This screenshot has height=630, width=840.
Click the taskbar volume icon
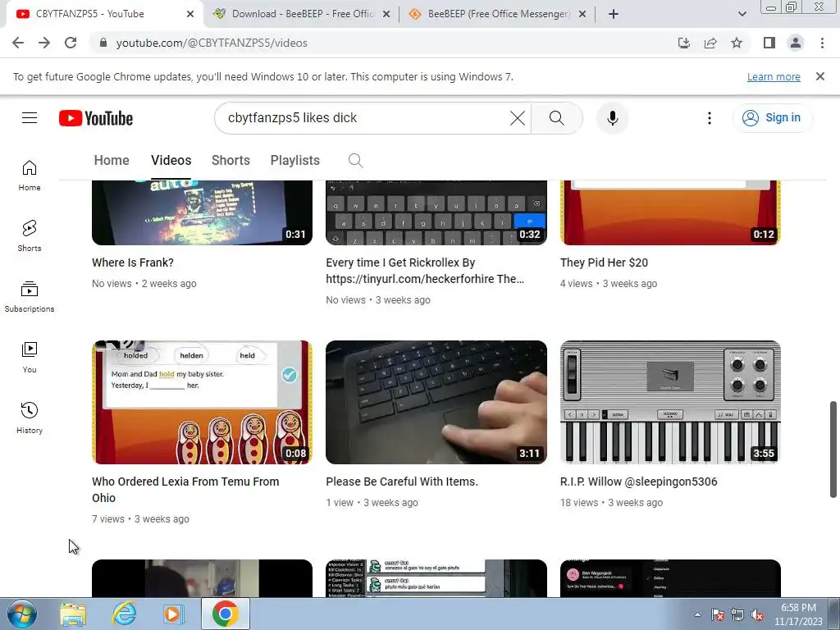click(x=757, y=615)
